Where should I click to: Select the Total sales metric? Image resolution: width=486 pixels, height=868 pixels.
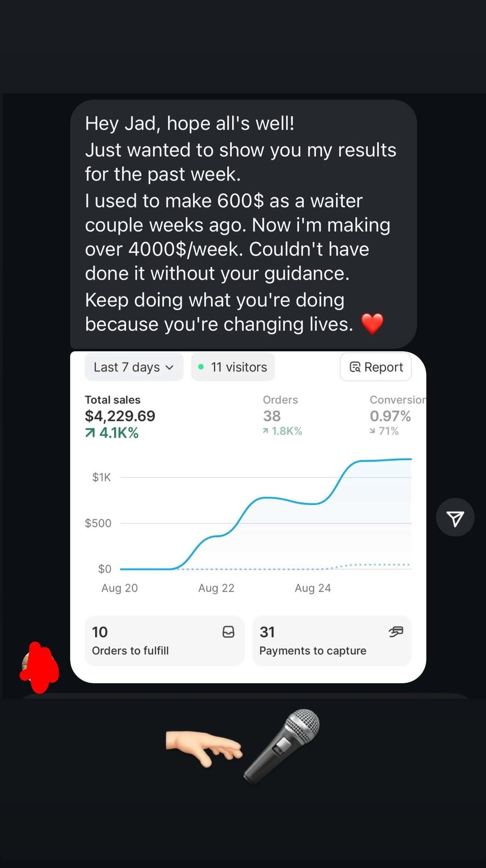pos(120,416)
